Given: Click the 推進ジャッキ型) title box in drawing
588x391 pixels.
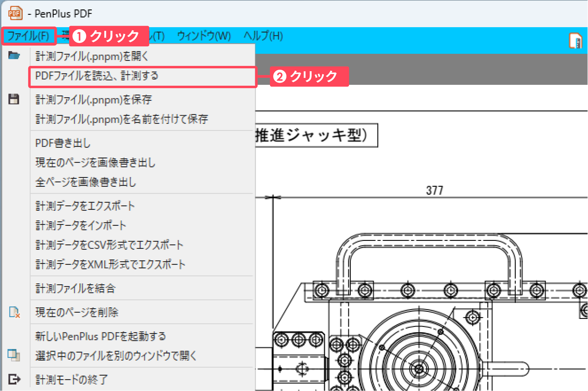Looking at the screenshot, I should pos(317,135).
